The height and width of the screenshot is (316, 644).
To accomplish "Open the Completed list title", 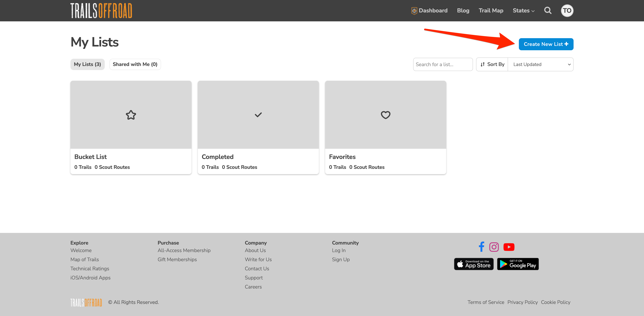I will click(217, 157).
